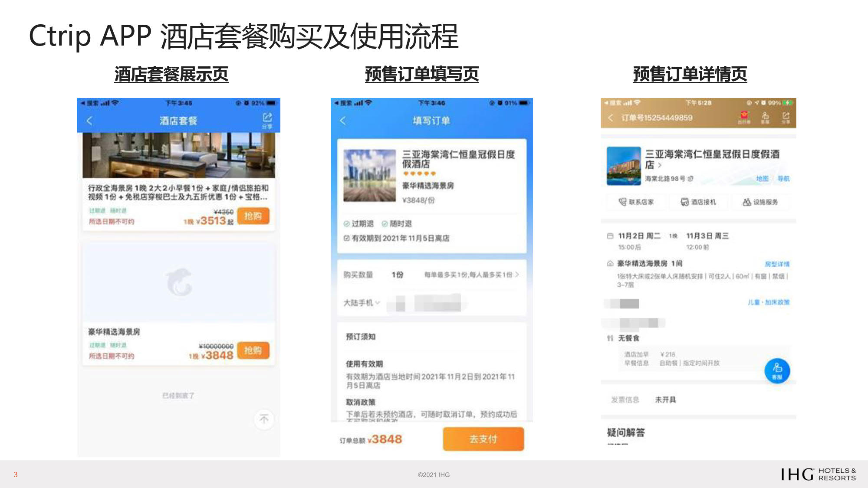Tap blurred phone number input field
The height and width of the screenshot is (488, 868).
click(x=427, y=303)
